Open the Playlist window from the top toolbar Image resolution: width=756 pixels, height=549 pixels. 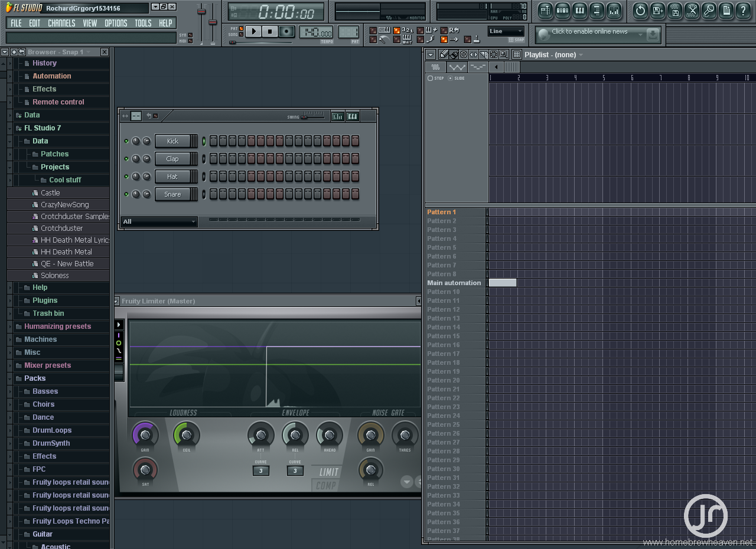[x=545, y=10]
